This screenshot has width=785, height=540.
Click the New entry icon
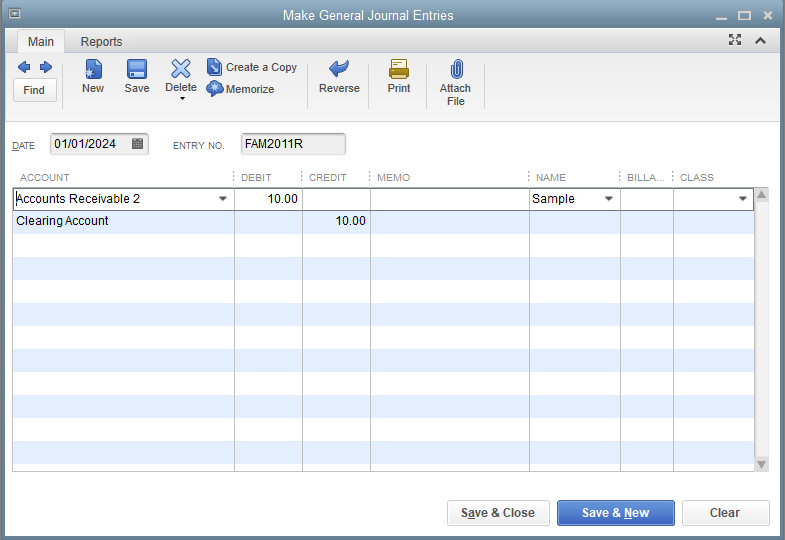coord(93,69)
